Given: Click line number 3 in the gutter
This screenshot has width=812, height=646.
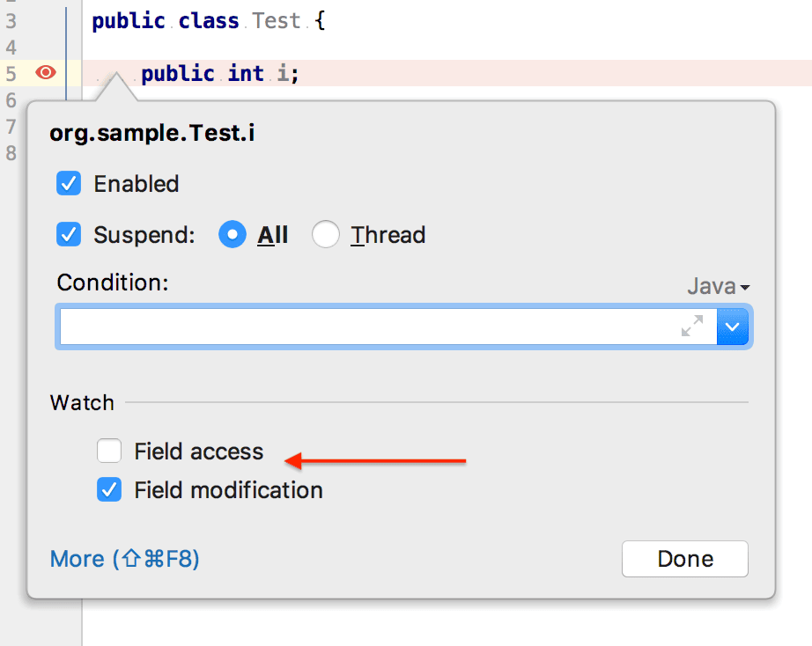Looking at the screenshot, I should click(x=11, y=21).
